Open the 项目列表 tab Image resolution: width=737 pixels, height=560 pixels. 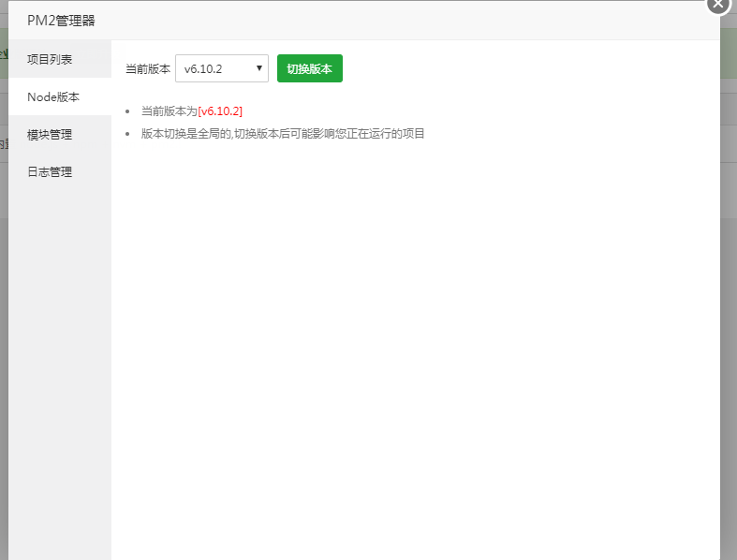[x=60, y=59]
